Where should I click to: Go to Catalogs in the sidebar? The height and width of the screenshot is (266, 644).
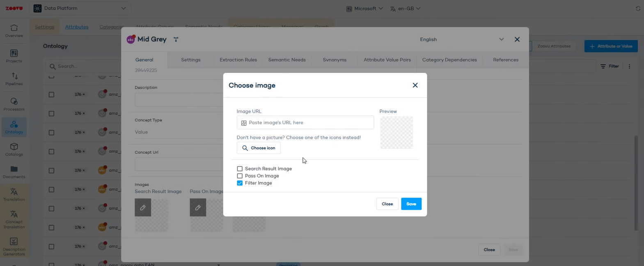tap(14, 150)
